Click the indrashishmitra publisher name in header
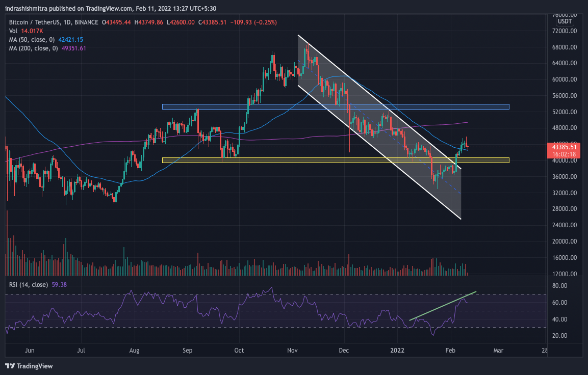This screenshot has width=588, height=375. pos(28,8)
